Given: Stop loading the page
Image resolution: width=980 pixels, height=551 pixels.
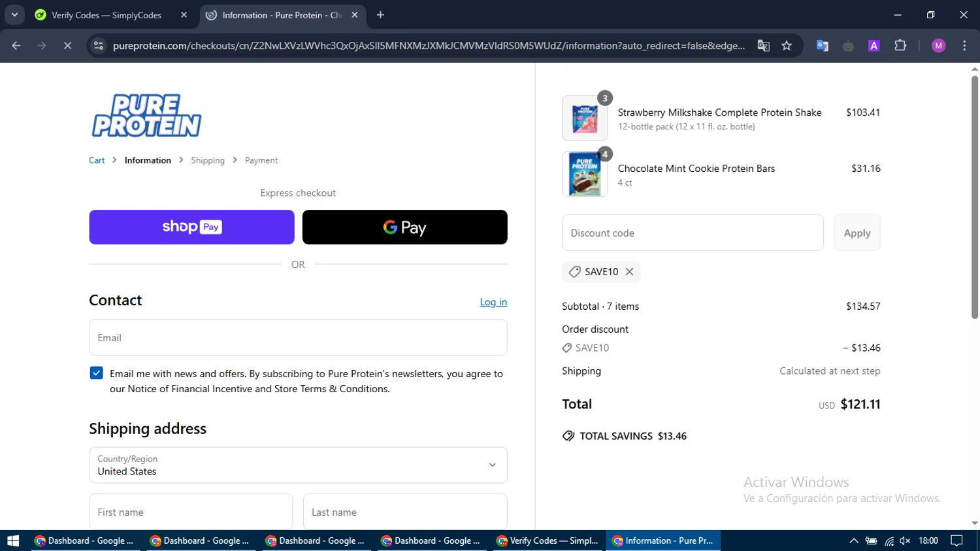Looking at the screenshot, I should point(67,46).
